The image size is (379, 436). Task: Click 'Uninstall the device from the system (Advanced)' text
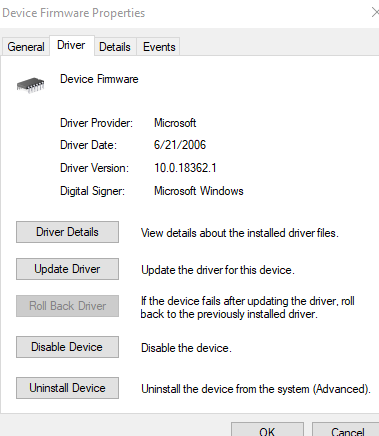(256, 389)
